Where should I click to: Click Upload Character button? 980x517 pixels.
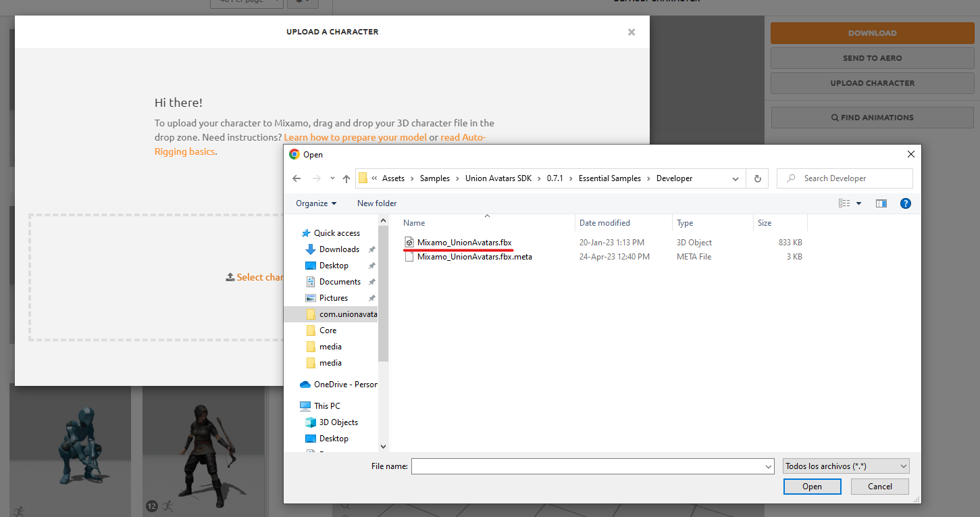click(x=872, y=83)
